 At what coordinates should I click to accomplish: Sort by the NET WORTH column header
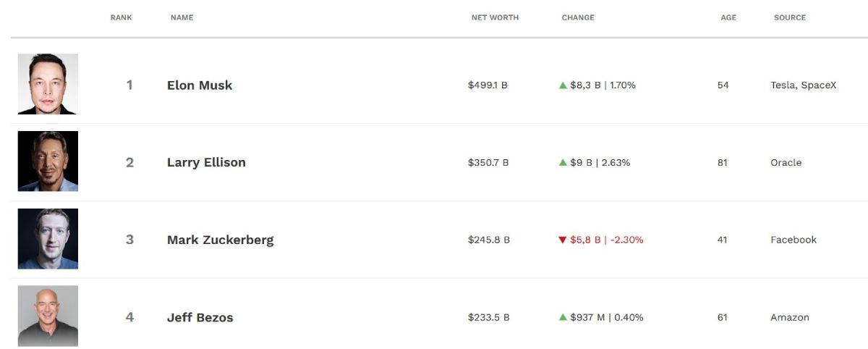(x=495, y=17)
